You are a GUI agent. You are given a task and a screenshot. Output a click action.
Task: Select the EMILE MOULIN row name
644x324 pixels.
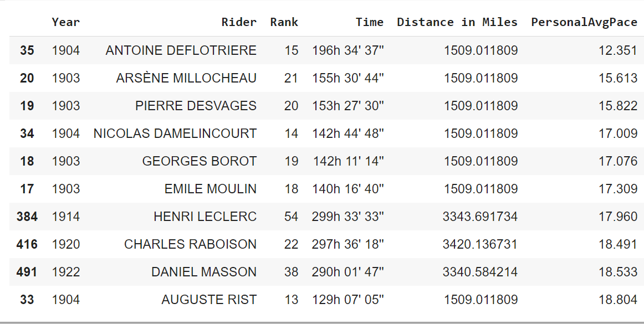point(211,189)
